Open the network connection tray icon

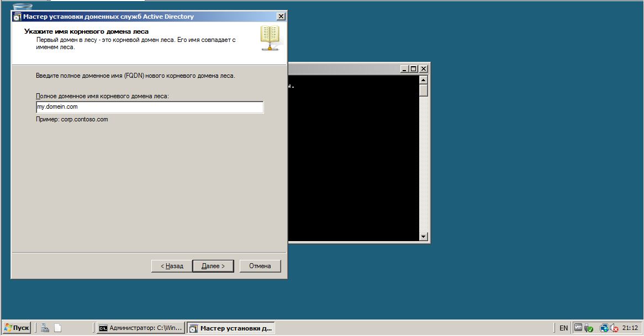pos(604,328)
